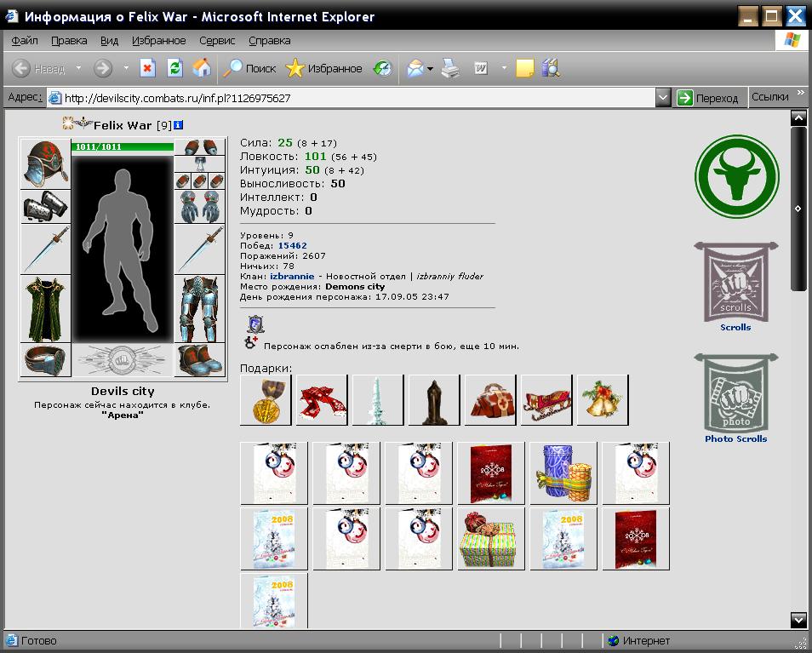Open the izbrannie clan link
This screenshot has width=812, height=653.
(292, 276)
